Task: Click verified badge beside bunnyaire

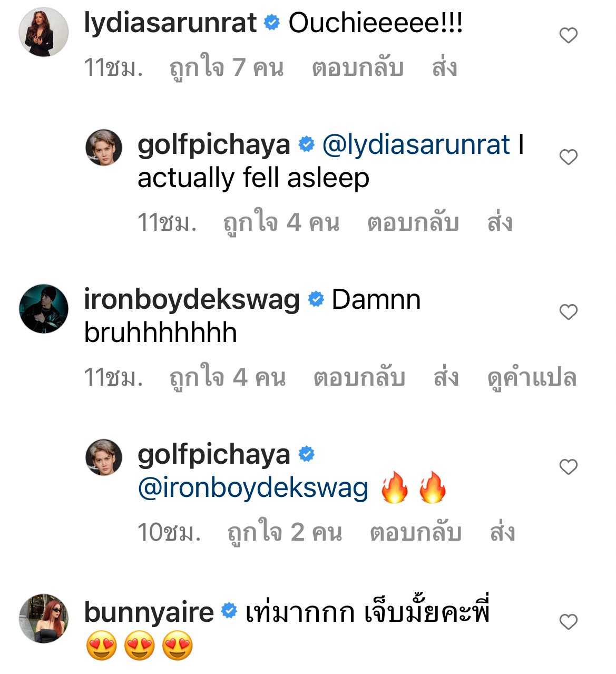Action: tap(230, 610)
